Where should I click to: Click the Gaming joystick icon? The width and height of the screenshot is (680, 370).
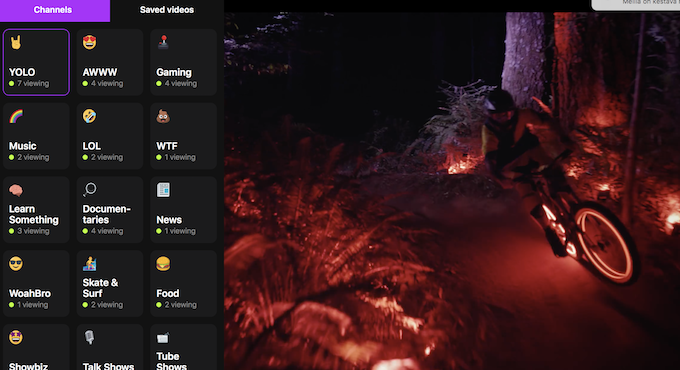click(163, 42)
